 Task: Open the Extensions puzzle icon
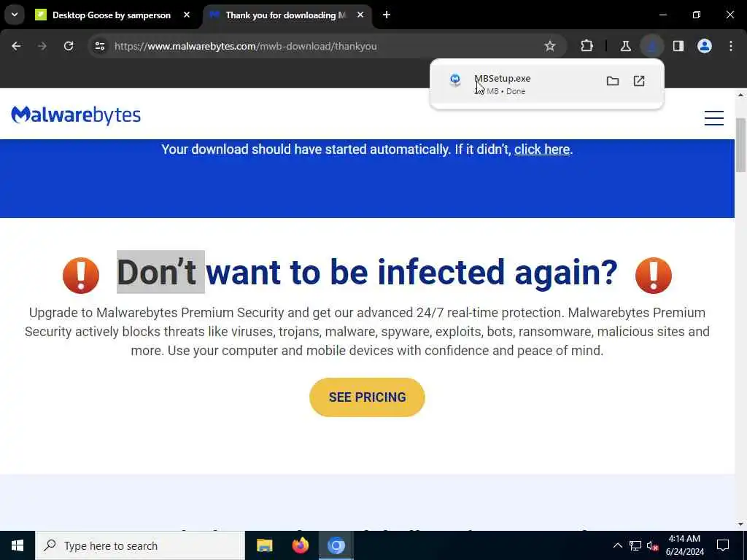pos(587,46)
